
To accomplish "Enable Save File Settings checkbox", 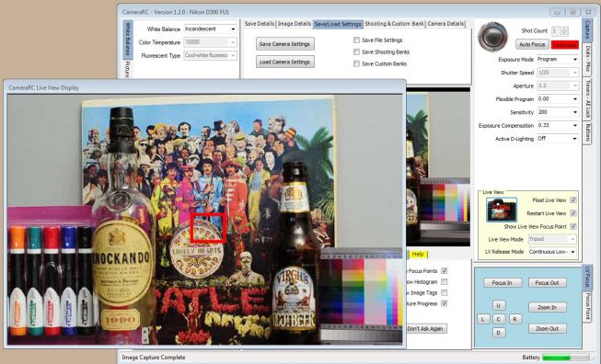I will pos(356,40).
